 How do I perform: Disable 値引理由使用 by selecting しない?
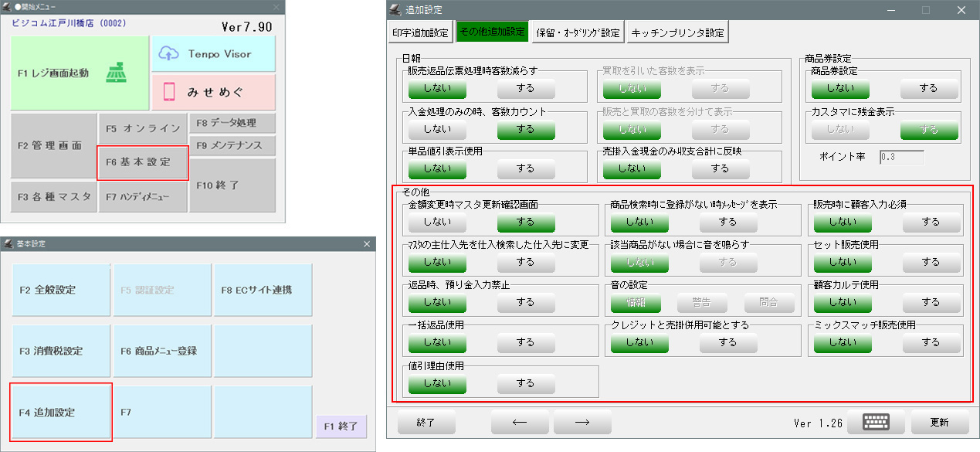[436, 382]
